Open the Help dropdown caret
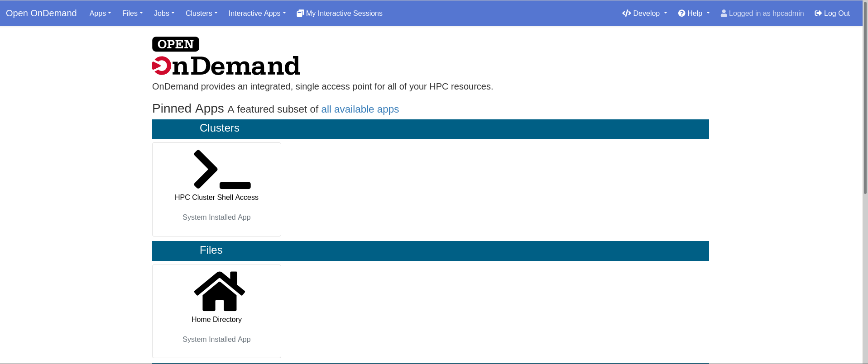The width and height of the screenshot is (868, 364). [x=708, y=13]
